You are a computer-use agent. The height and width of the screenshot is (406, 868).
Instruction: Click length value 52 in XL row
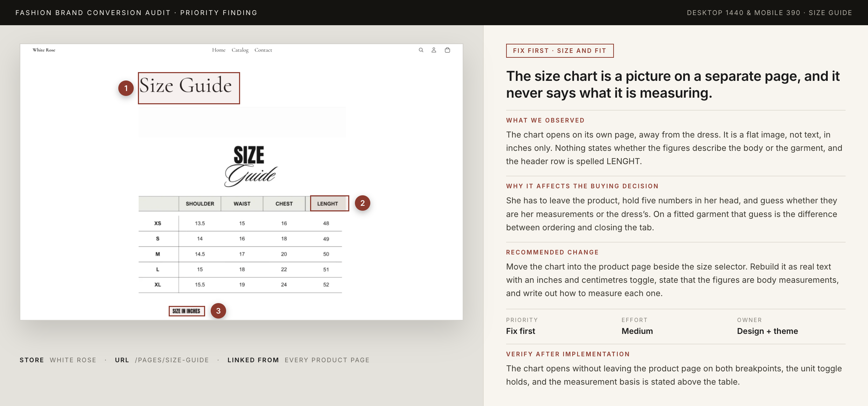pyautogui.click(x=326, y=285)
